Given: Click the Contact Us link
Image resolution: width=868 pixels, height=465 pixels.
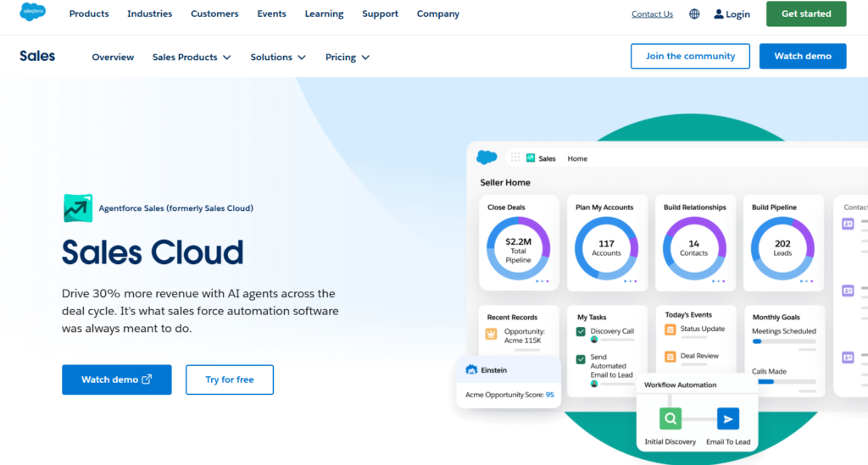Looking at the screenshot, I should [652, 14].
